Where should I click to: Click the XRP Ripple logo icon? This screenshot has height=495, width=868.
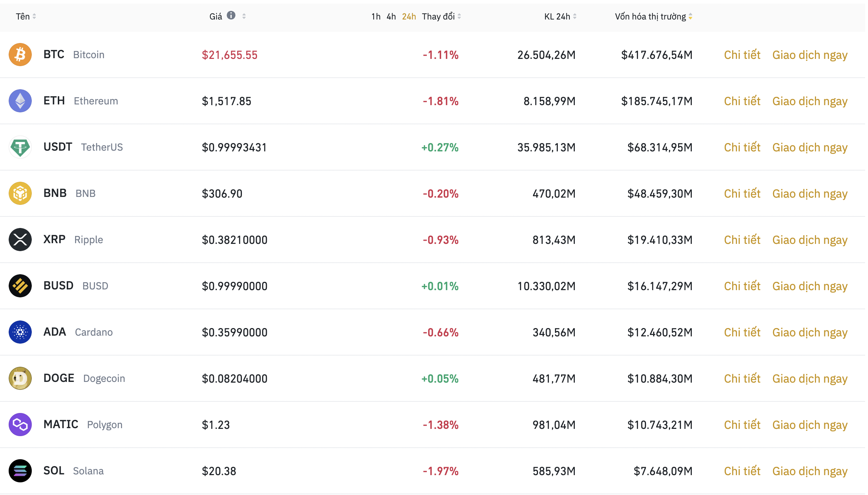[20, 240]
